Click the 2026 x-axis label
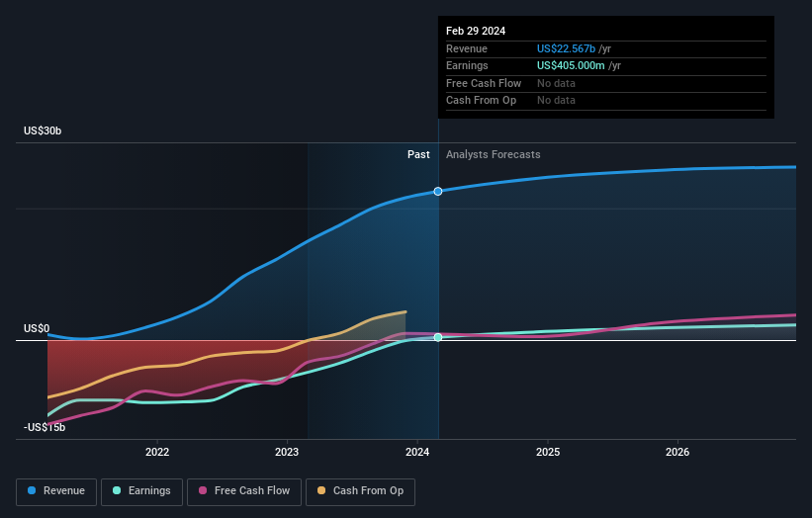 [677, 453]
